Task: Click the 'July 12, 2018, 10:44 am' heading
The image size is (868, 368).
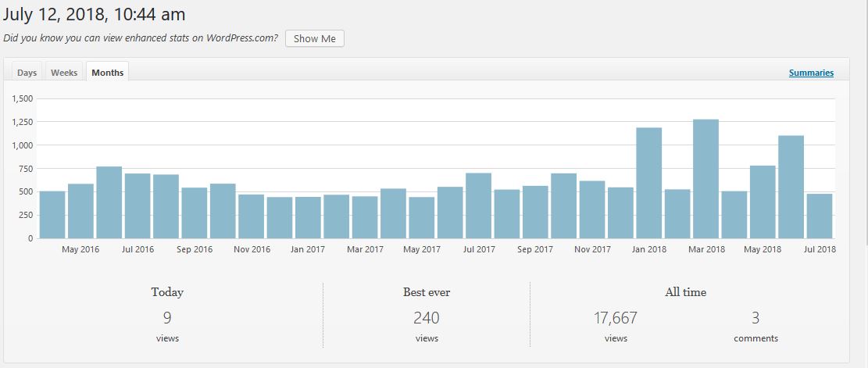Action: [94, 14]
